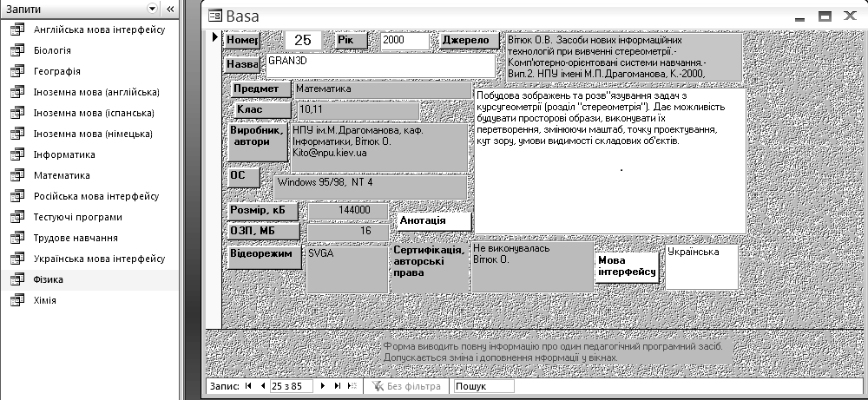Screen dimensions: 868x400
Task: Click the Предмет label button
Action: (260, 89)
